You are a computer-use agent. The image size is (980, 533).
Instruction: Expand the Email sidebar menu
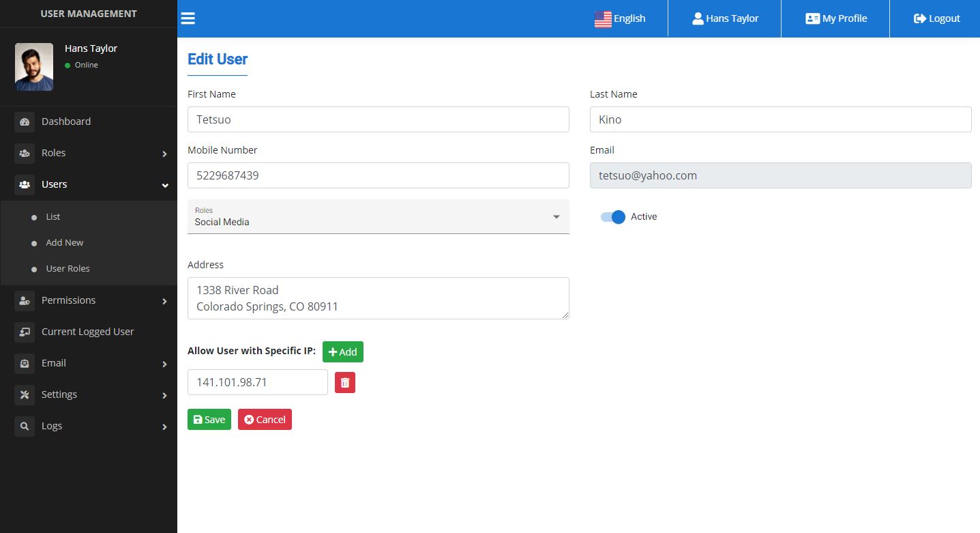pos(164,364)
